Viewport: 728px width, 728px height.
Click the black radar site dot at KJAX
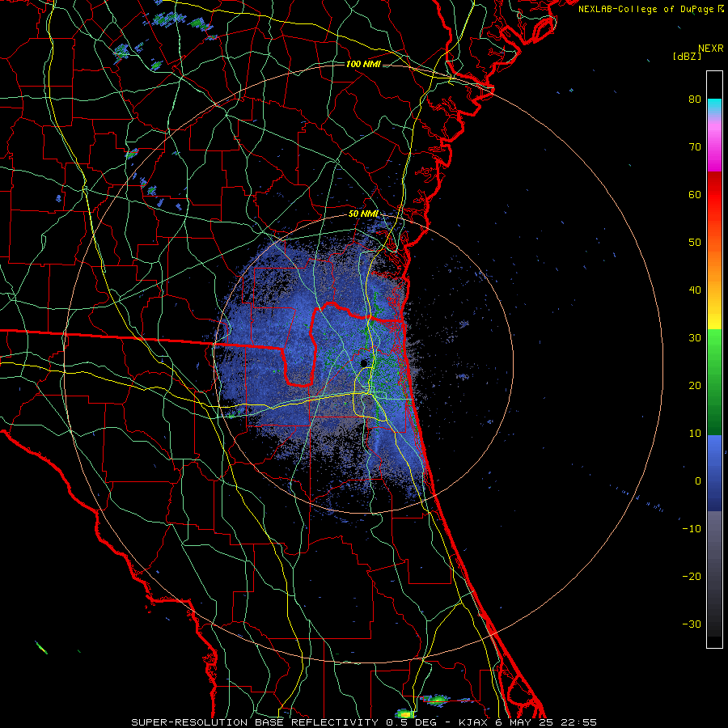coord(363,363)
